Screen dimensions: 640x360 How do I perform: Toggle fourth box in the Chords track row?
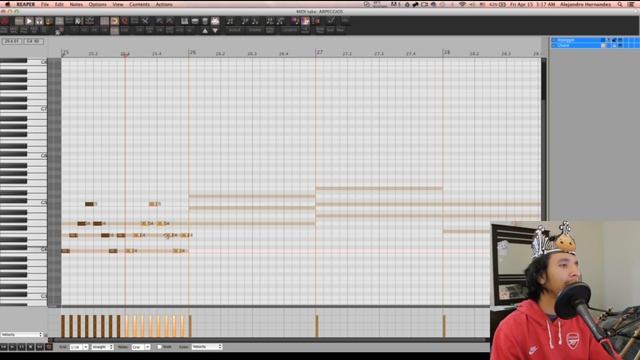pos(620,45)
